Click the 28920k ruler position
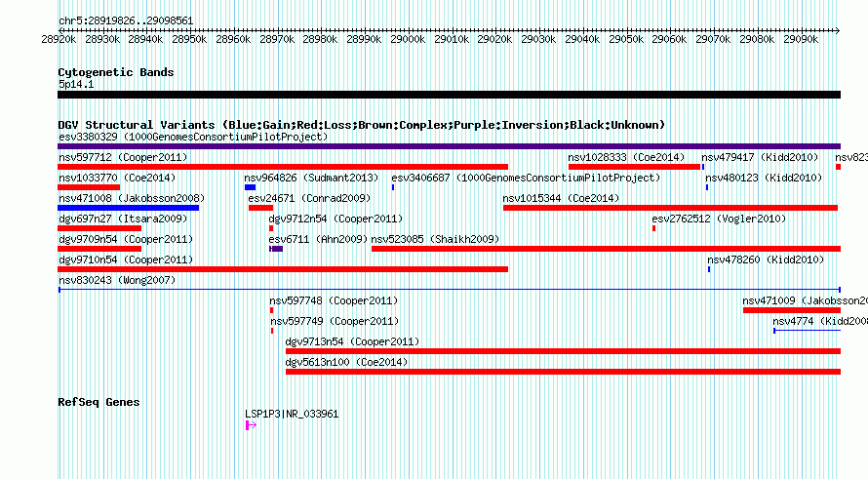 click(59, 39)
